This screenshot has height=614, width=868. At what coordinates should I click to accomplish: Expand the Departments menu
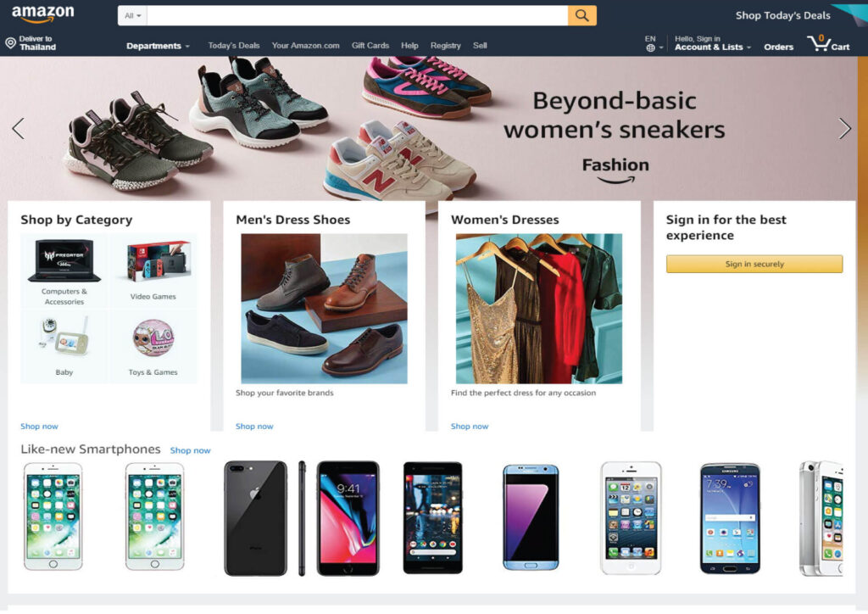tap(158, 46)
